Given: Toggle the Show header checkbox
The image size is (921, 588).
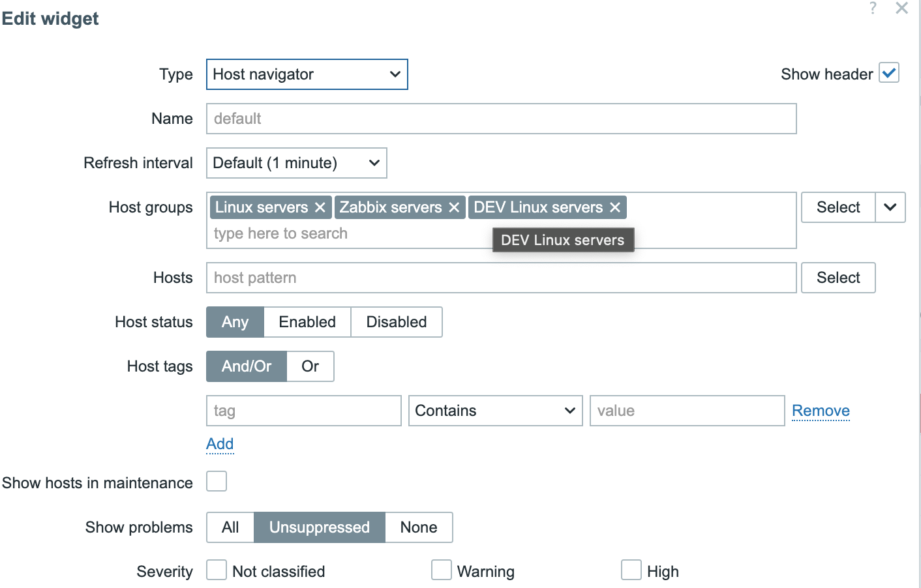Looking at the screenshot, I should tap(888, 73).
